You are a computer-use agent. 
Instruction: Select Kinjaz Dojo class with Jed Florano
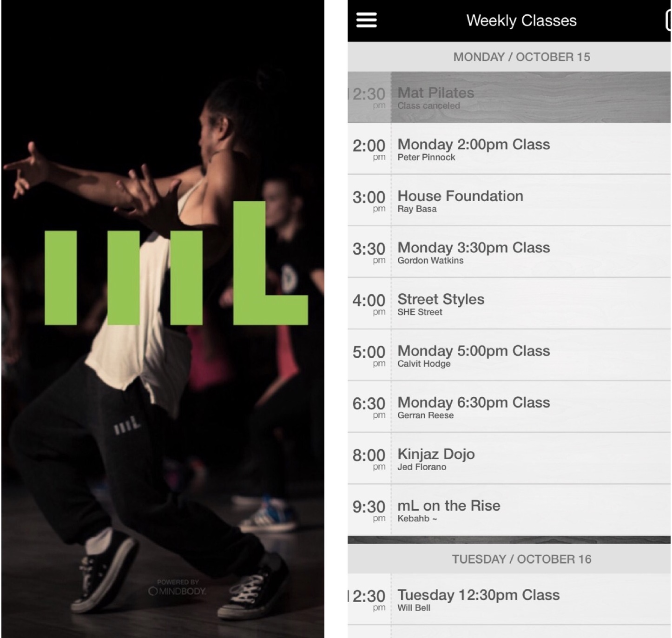509,458
